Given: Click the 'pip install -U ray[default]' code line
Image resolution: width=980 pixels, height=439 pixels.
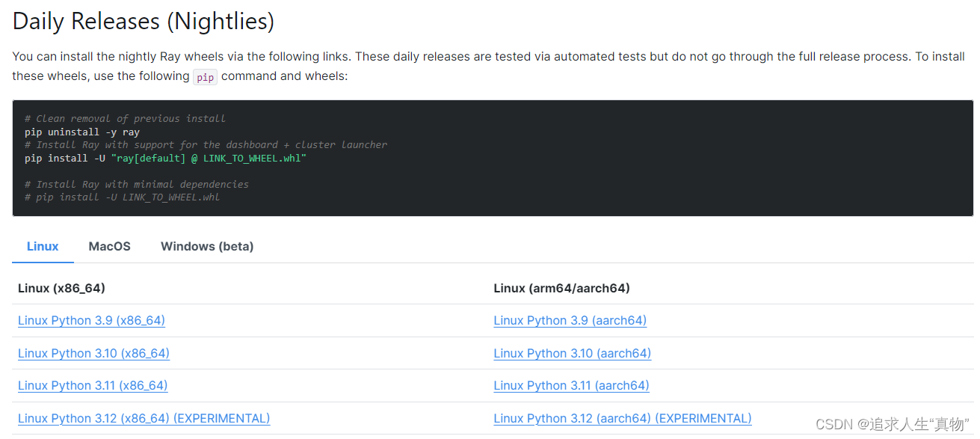Looking at the screenshot, I should tap(165, 159).
